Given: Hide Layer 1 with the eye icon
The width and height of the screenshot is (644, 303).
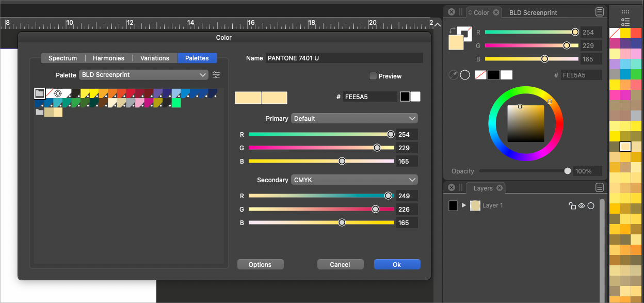Looking at the screenshot, I should (x=582, y=205).
